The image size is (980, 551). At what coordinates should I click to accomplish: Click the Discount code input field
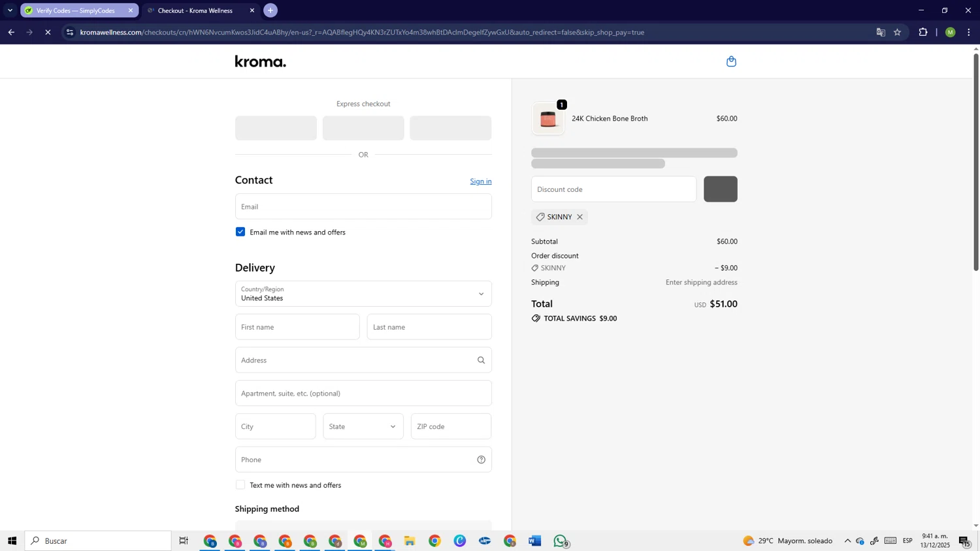coord(614,189)
